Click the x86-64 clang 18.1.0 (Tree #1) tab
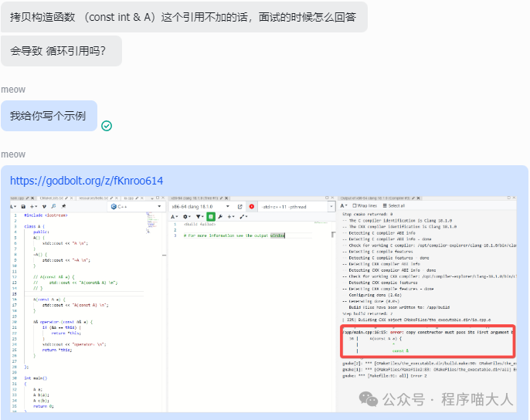The width and height of the screenshot is (530, 420). tap(199, 198)
